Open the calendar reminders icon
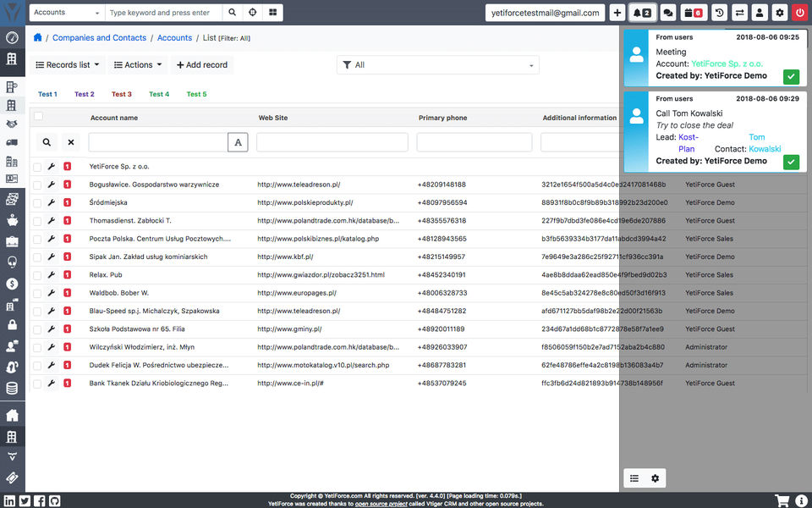The height and width of the screenshot is (508, 812). pos(694,13)
